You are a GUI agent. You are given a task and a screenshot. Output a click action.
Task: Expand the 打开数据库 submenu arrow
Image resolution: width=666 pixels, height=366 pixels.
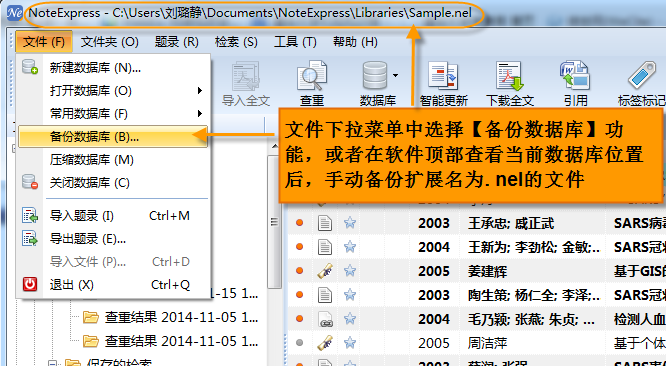pos(199,90)
